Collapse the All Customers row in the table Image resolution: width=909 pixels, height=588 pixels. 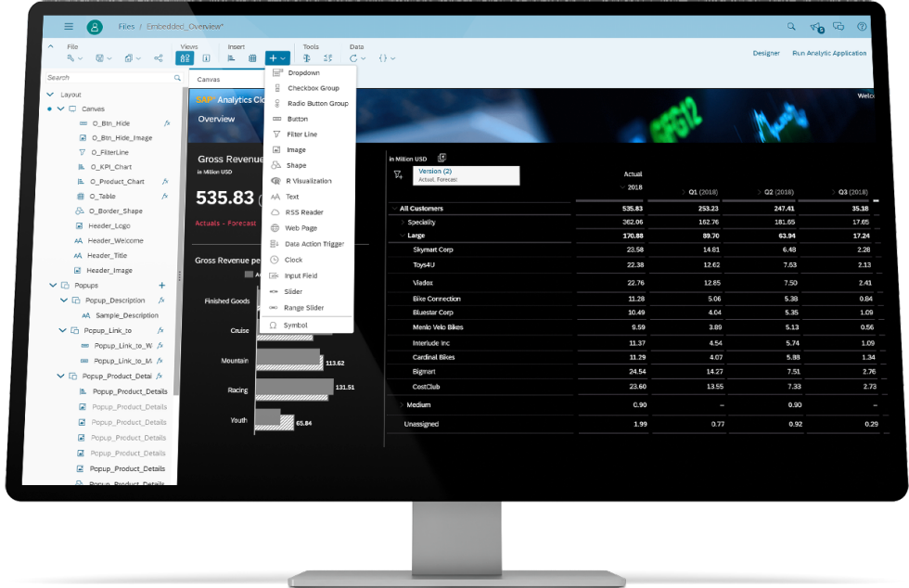point(394,208)
